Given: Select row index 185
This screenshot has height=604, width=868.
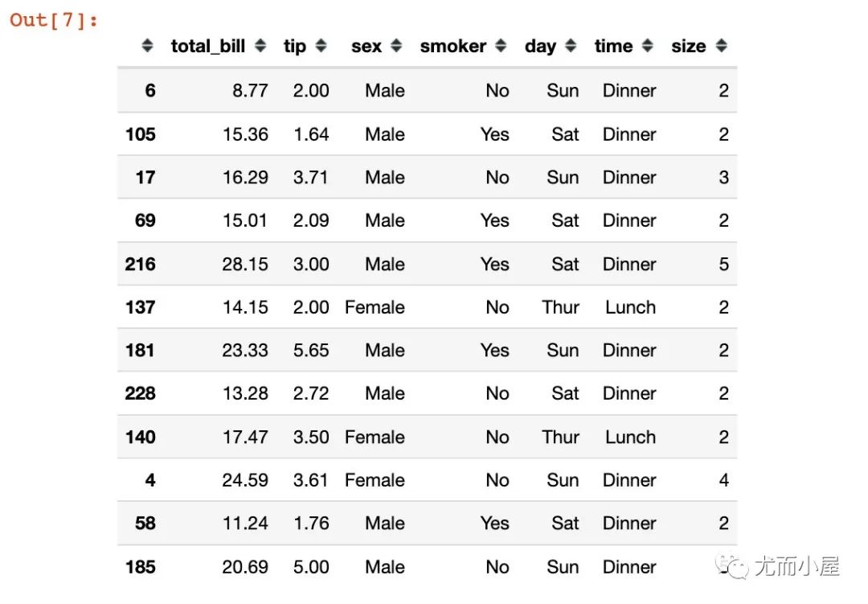Looking at the screenshot, I should [x=141, y=566].
